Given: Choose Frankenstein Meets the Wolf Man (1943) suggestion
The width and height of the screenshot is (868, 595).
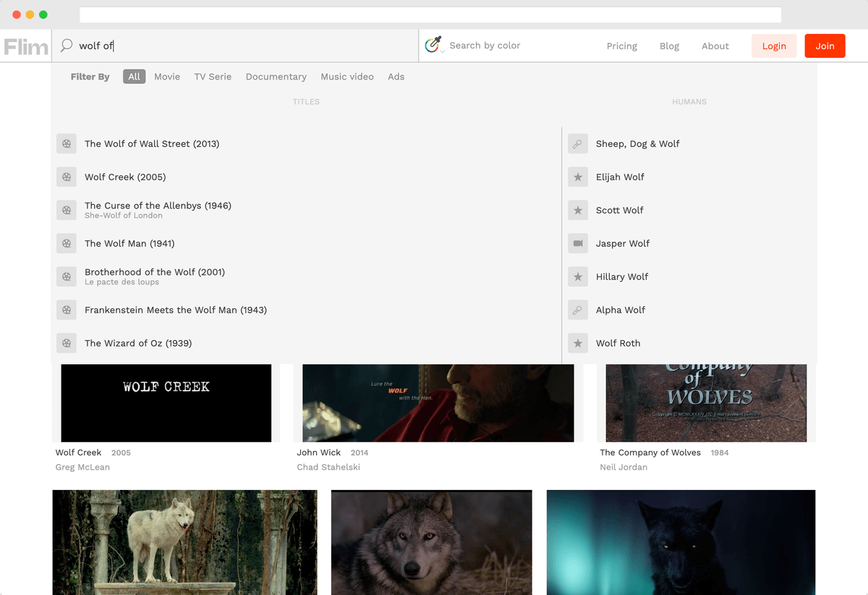Looking at the screenshot, I should point(176,310).
